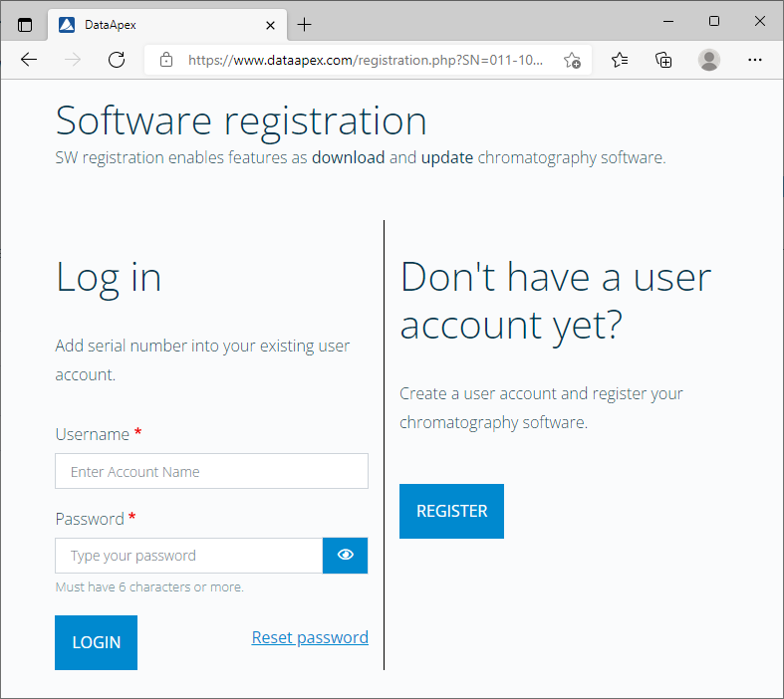The height and width of the screenshot is (699, 784).
Task: Focus the password input field
Action: click(189, 555)
